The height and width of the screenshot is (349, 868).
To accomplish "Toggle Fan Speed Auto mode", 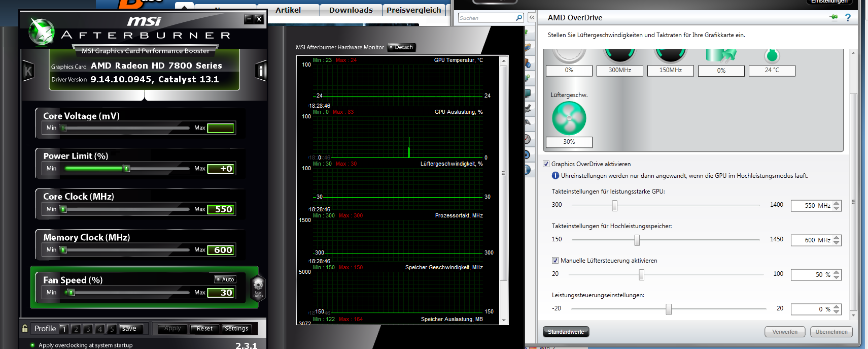I will click(225, 279).
